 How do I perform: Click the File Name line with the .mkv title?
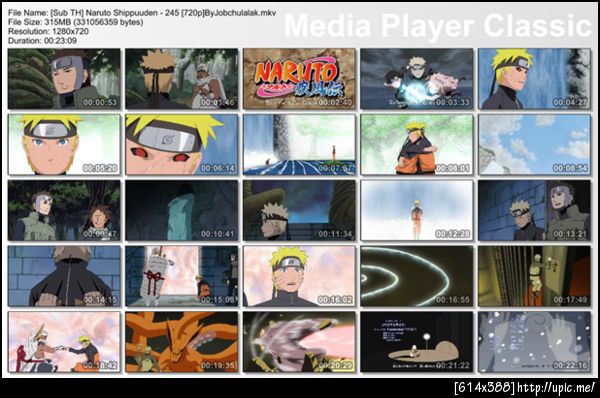(x=142, y=13)
